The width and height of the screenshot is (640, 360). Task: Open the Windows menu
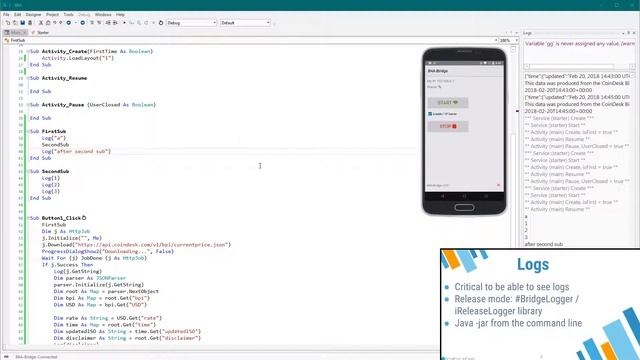coord(103,15)
